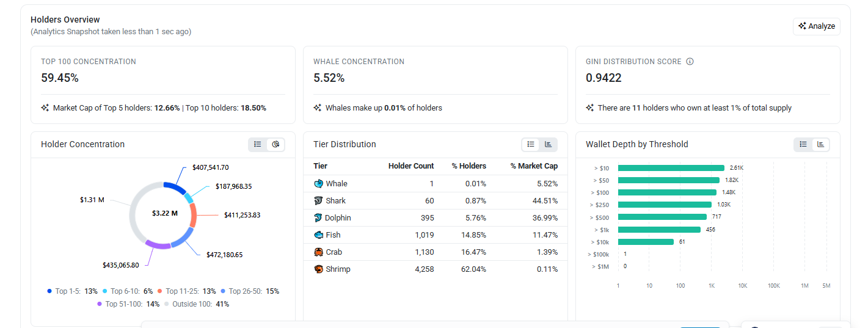The image size is (868, 328).
Task: Select the Fish tier icon
Action: 318,235
